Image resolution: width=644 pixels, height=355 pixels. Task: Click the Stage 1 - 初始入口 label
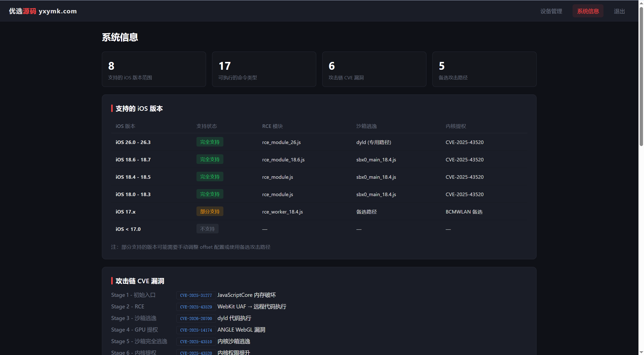133,295
